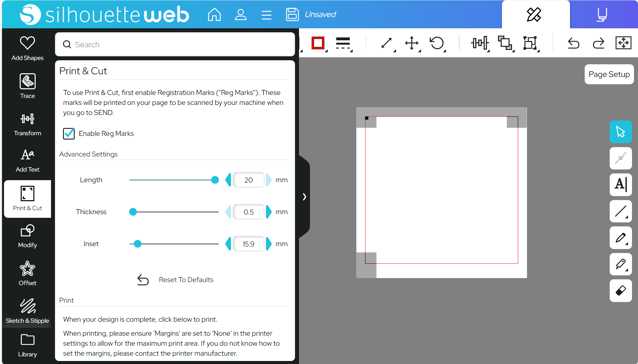This screenshot has width=638, height=364.
Task: Open the move tool dropdown
Action: tap(412, 43)
